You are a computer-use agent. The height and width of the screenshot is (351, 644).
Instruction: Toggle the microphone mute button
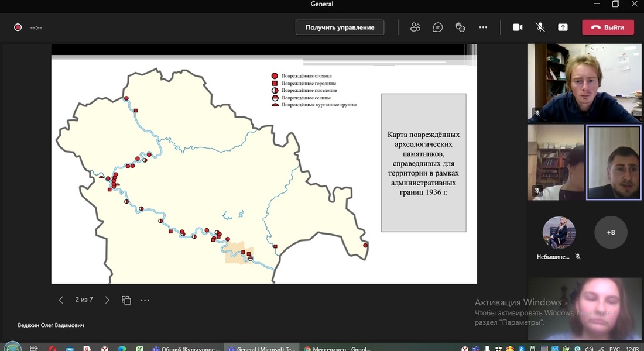[540, 27]
